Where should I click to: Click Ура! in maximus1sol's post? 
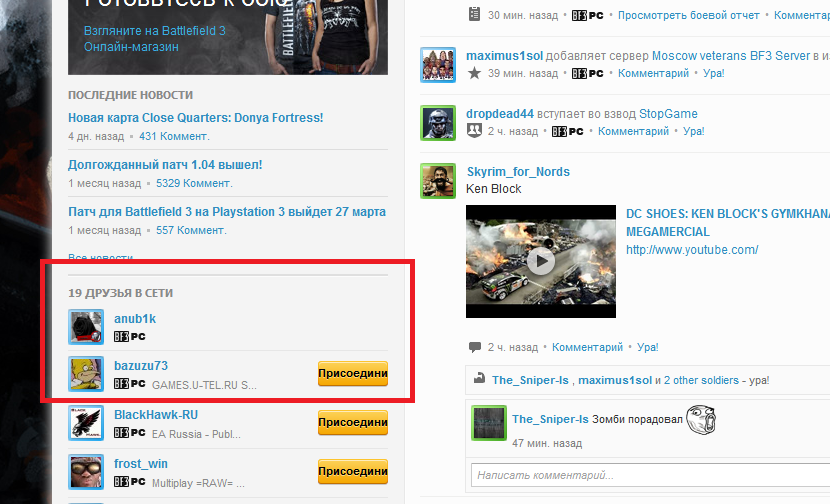pos(714,73)
